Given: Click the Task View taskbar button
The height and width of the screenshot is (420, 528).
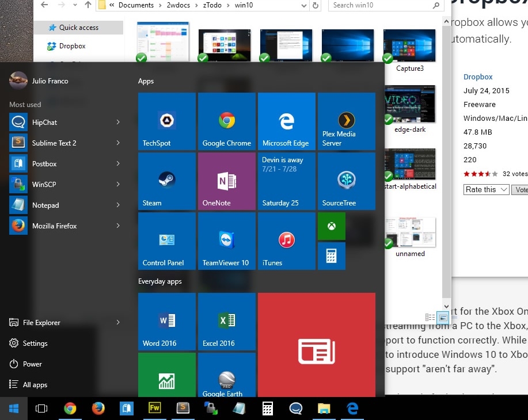Looking at the screenshot, I should pos(41,408).
